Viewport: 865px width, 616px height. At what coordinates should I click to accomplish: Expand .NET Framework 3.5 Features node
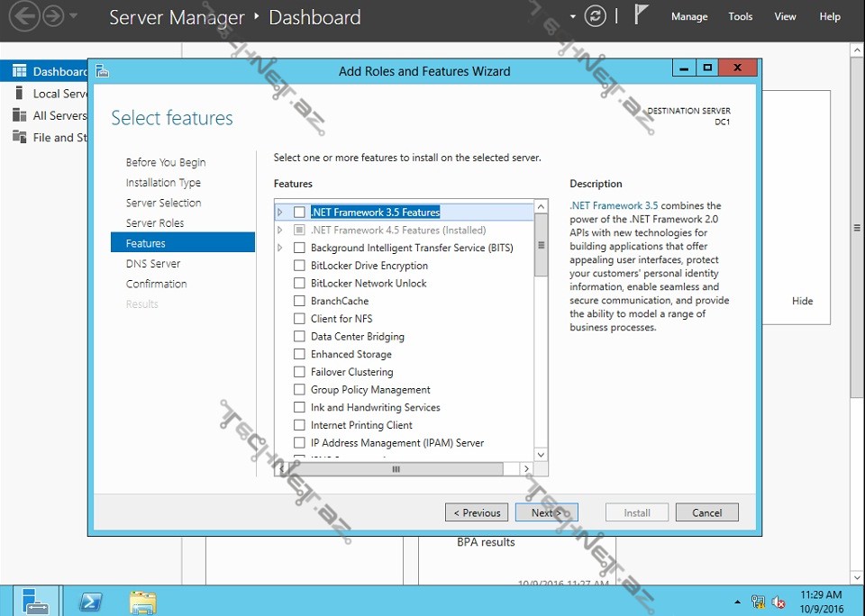tap(280, 213)
